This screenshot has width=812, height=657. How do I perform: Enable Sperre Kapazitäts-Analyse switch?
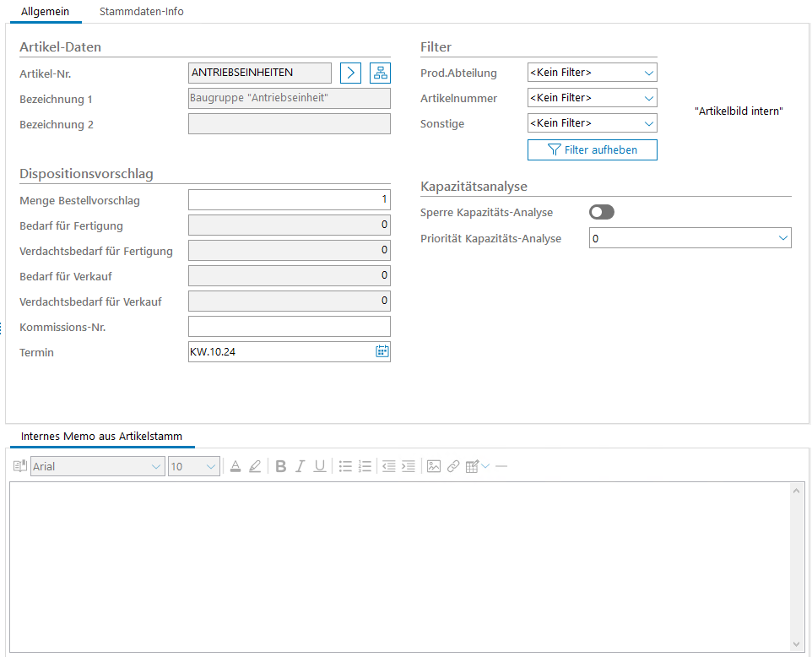(x=602, y=212)
